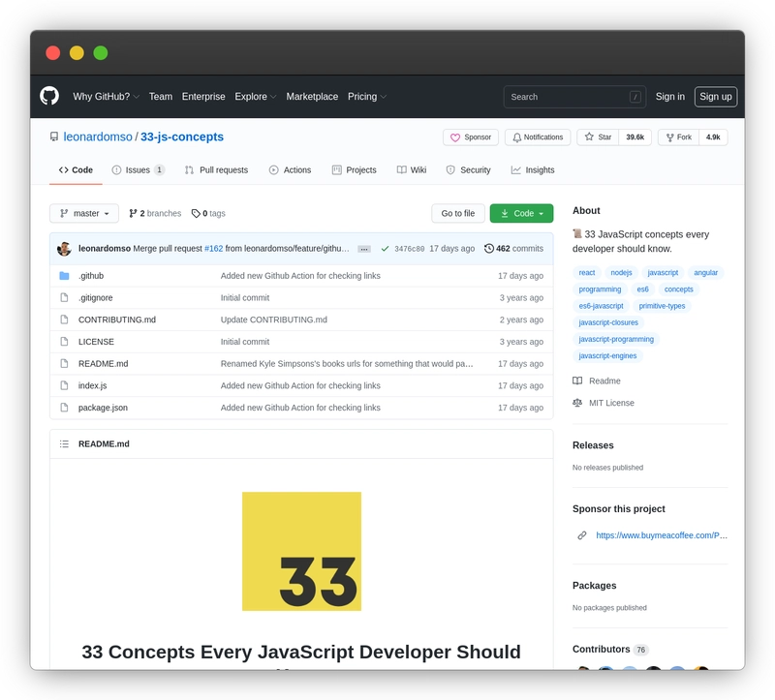Click the slash shortcut icon in search box
Screen dimensions: 775x700
coord(635,97)
